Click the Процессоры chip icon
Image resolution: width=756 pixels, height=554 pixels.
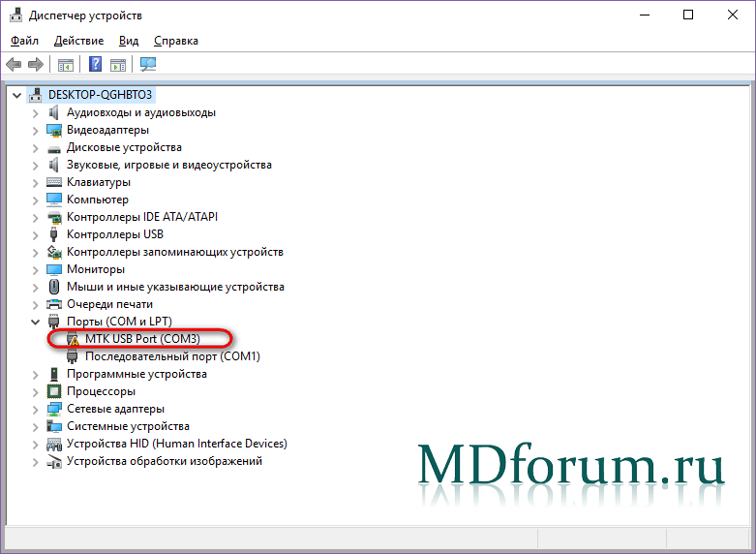coord(54,391)
